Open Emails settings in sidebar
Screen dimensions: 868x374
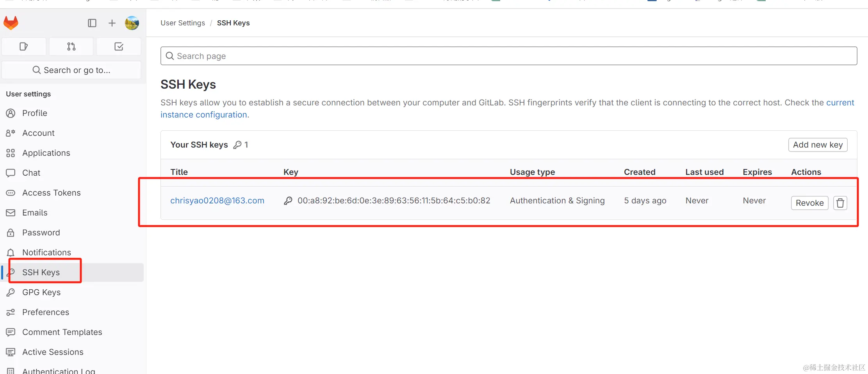(x=73, y=213)
